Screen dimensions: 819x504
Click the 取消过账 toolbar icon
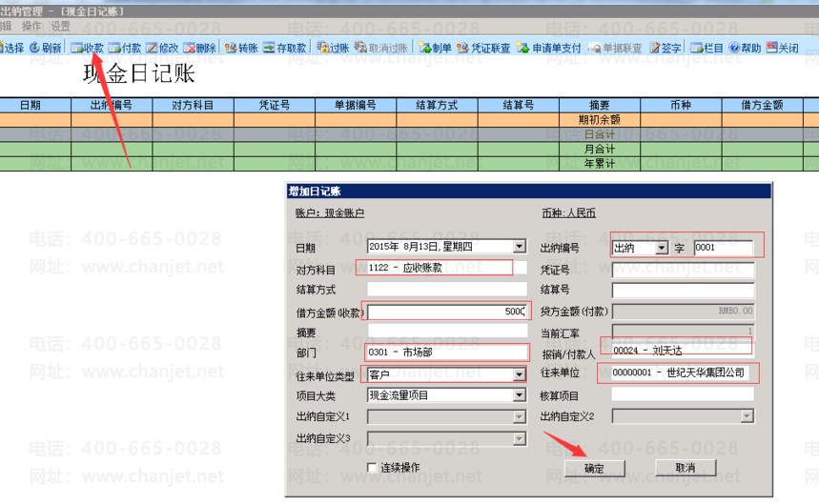(360, 48)
